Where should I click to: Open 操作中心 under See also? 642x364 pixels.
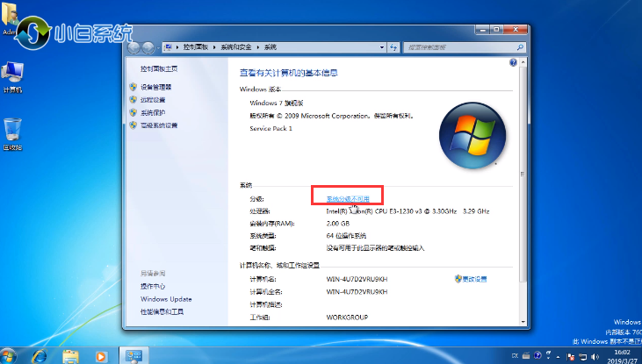coord(153,286)
